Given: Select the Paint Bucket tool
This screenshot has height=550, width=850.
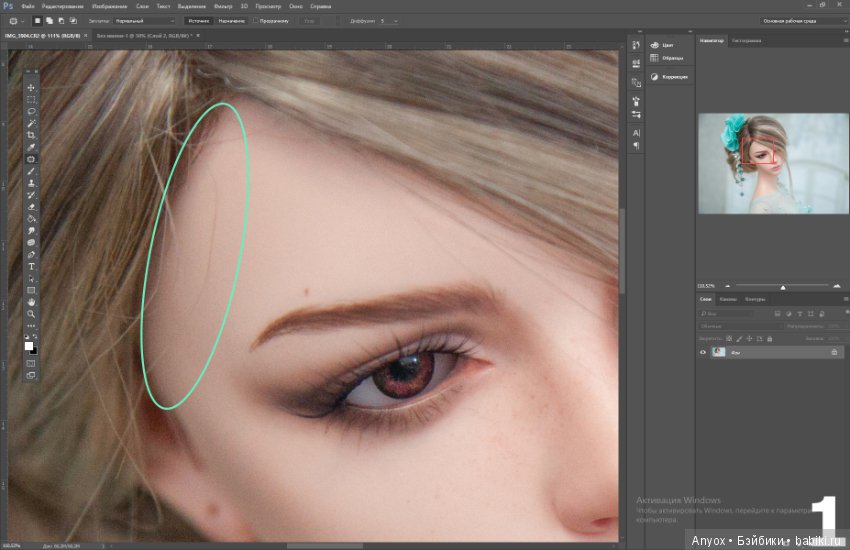Looking at the screenshot, I should [31, 219].
